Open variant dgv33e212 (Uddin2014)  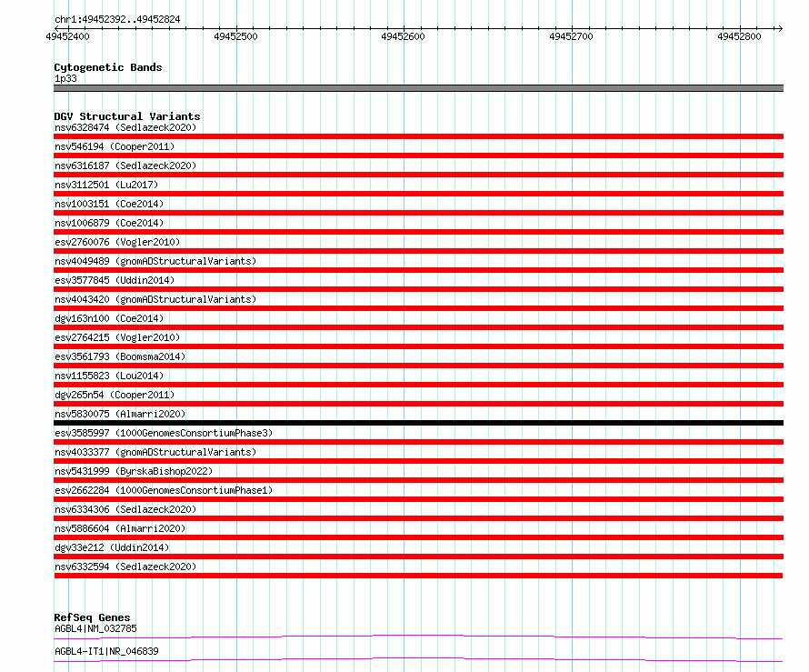point(112,547)
